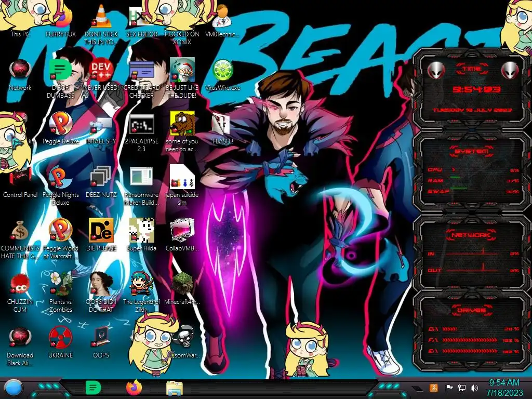Click the TIME header in the widget
Image resolution: width=532 pixels, height=399 pixels.
[472, 69]
